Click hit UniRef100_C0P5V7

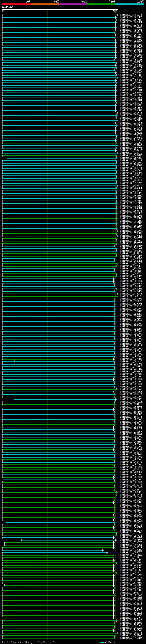pyautogui.click(x=131, y=540)
